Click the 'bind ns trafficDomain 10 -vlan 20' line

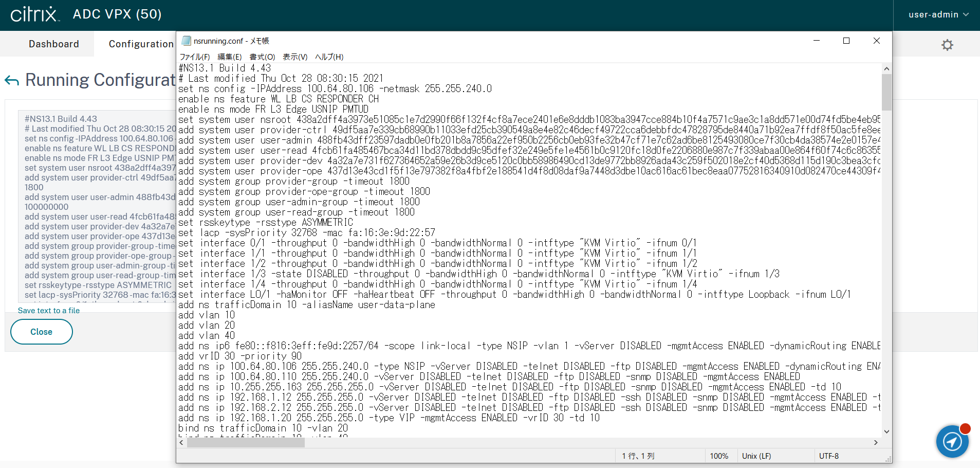pyautogui.click(x=263, y=428)
